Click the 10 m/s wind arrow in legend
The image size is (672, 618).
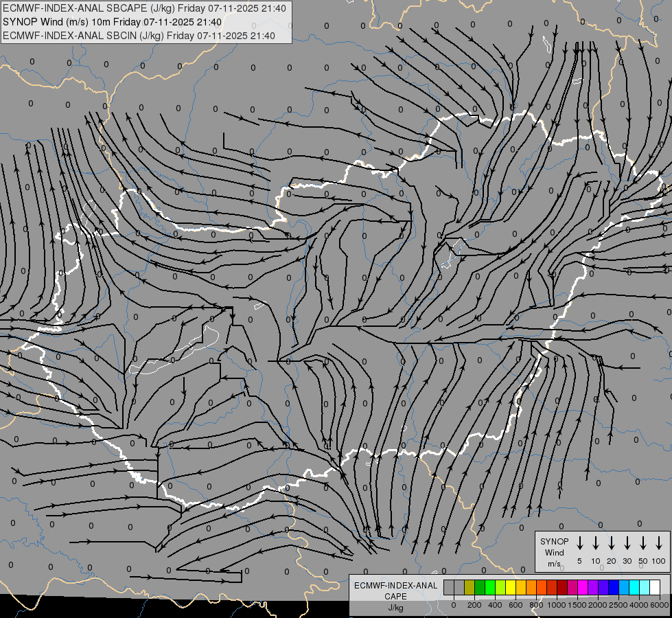tap(596, 543)
